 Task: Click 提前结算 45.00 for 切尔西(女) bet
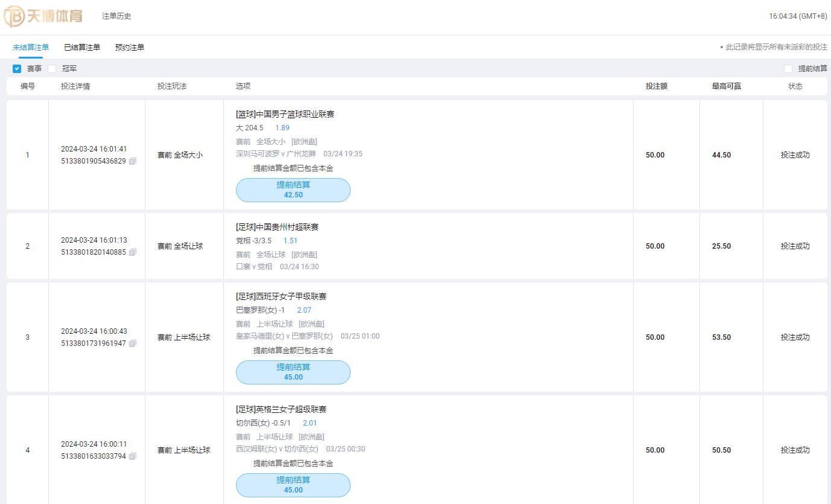tap(293, 485)
